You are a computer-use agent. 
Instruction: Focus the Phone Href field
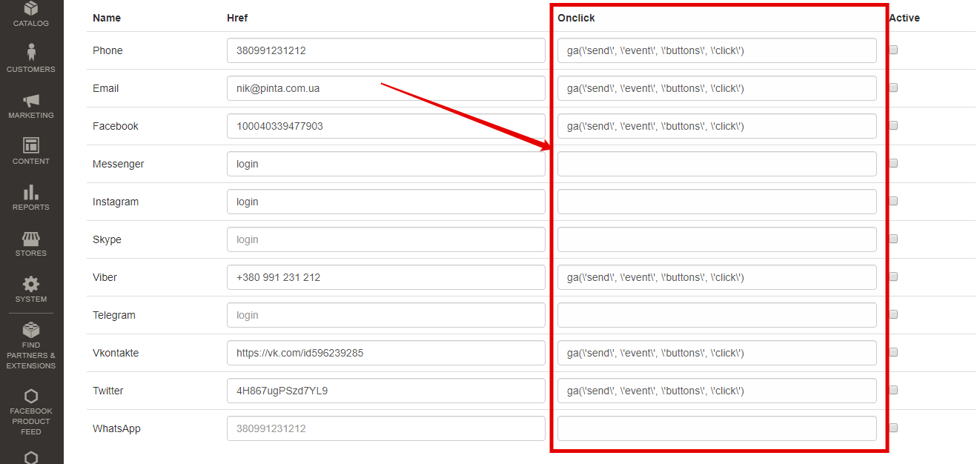click(x=386, y=51)
